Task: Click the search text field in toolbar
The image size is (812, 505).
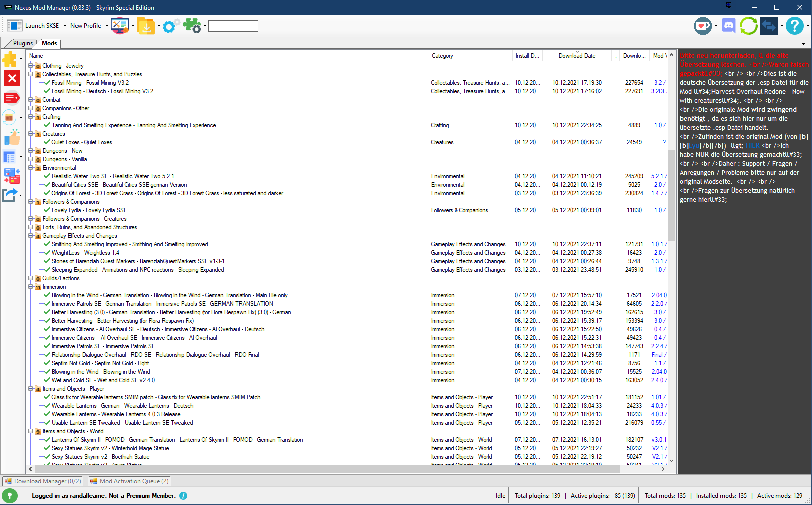Action: pyautogui.click(x=233, y=26)
